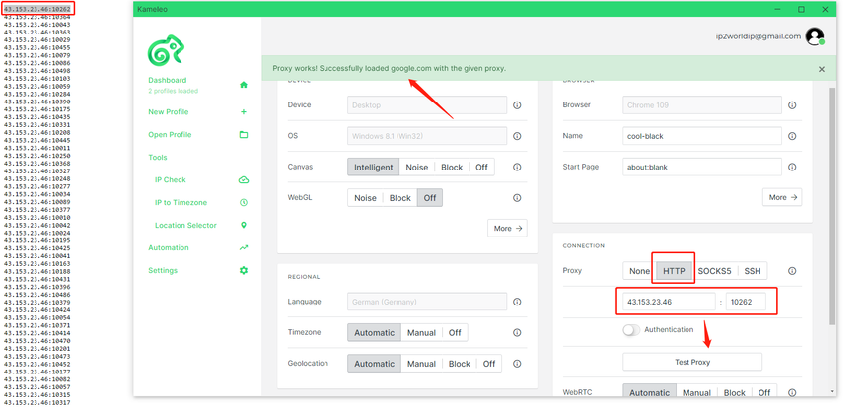This screenshot has height=407, width=868.
Task: Toggle the Authentication switch
Action: tap(631, 330)
